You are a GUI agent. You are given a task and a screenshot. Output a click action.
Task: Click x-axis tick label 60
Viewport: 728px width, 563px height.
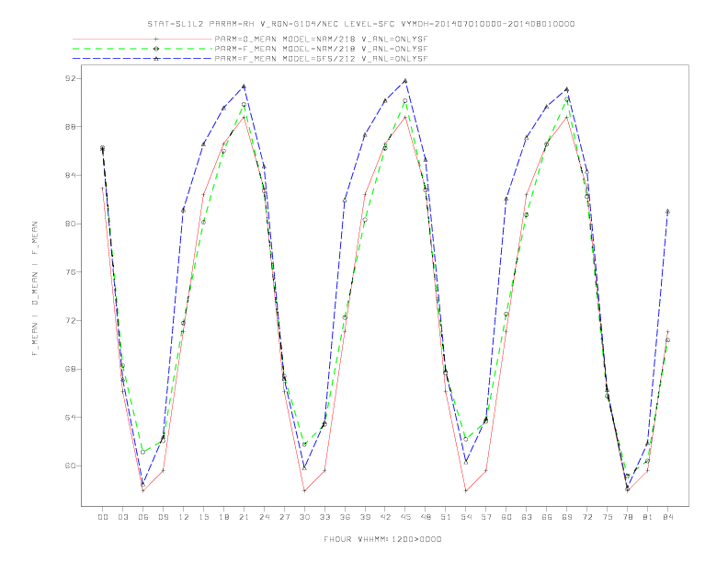[x=506, y=517]
